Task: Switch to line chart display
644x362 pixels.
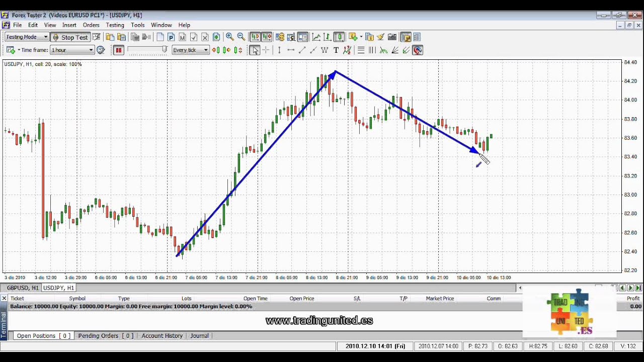Action: click(x=316, y=37)
